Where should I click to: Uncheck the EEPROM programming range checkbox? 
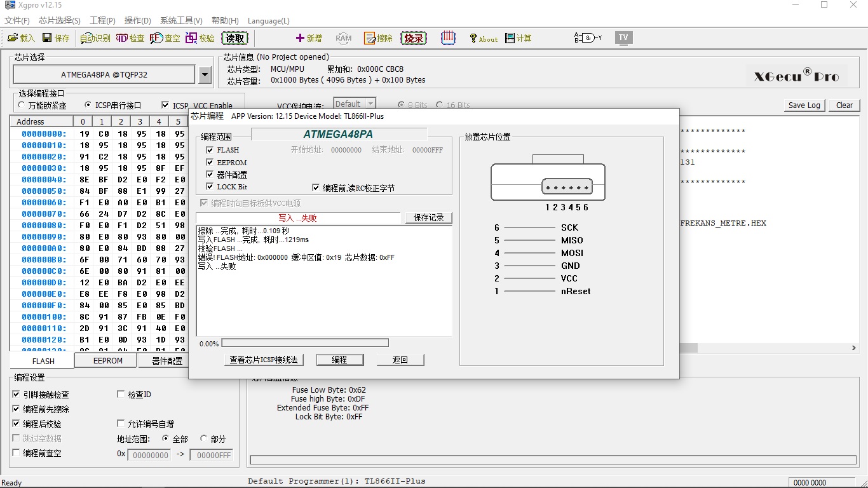point(210,162)
